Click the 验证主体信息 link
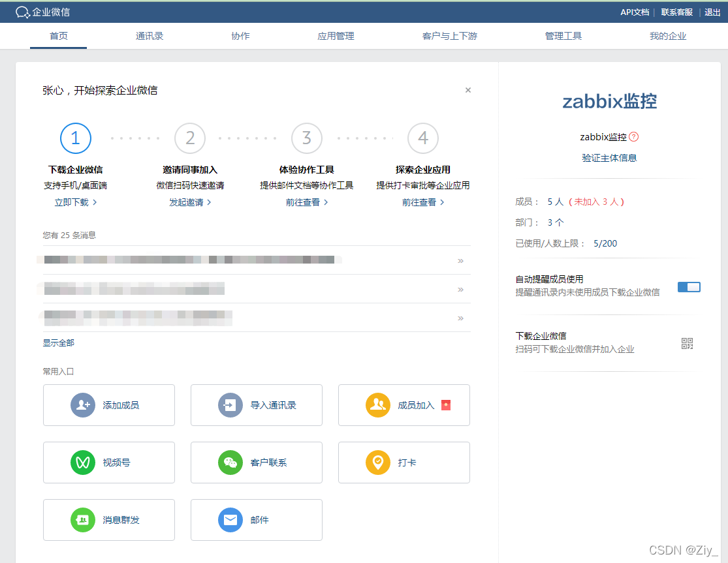 coord(609,158)
